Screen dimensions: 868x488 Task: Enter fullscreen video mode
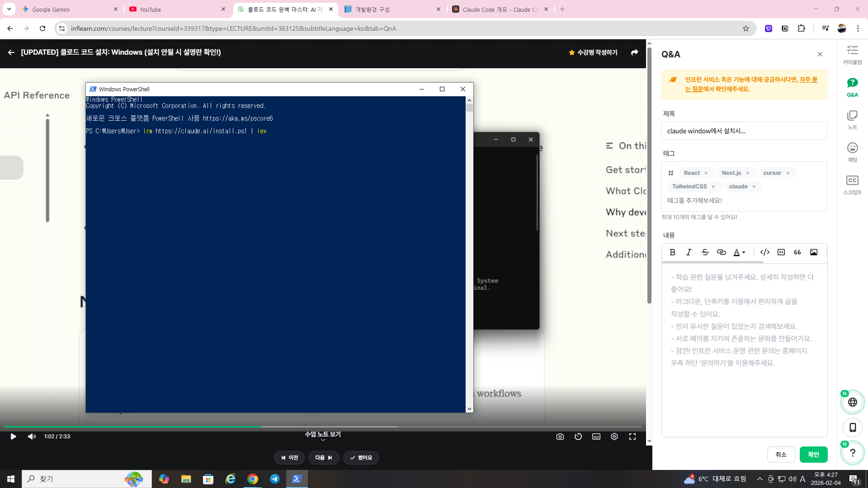[x=632, y=436]
